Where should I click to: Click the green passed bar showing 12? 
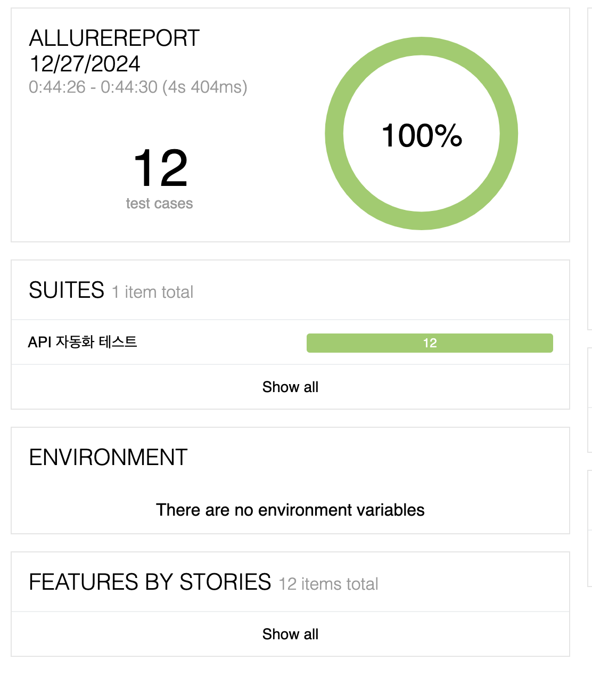pyautogui.click(x=430, y=343)
